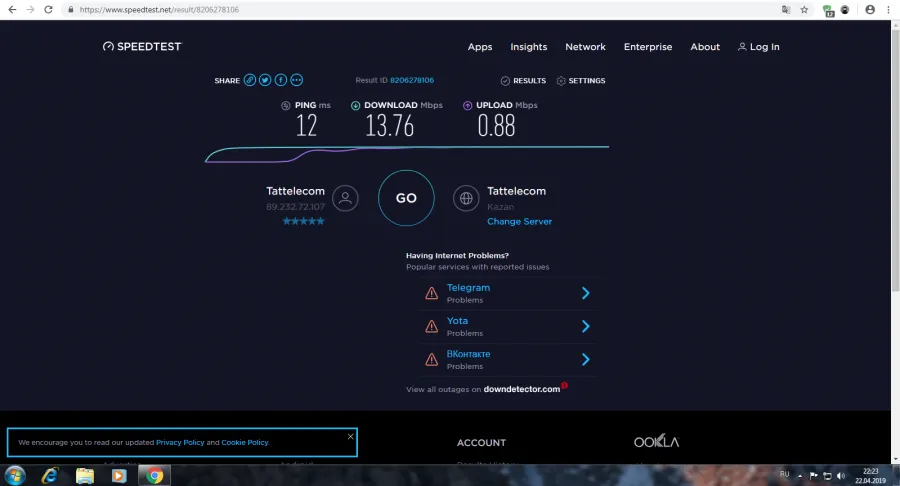
Task: Open the Yota outage link
Action: 457,321
